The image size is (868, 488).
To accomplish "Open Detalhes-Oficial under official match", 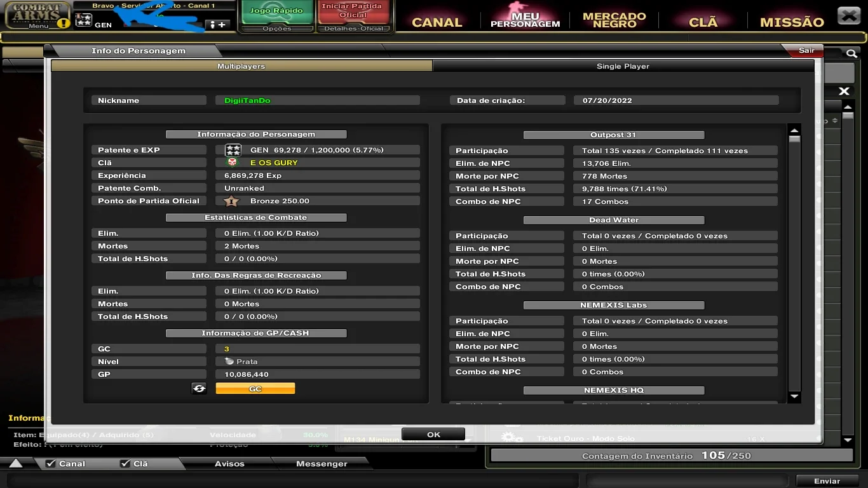I will click(354, 29).
